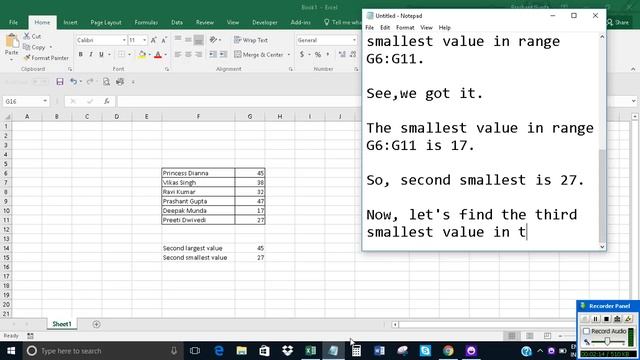Switch to the Data ribbon tab
The width and height of the screenshot is (640, 360).
(177, 22)
